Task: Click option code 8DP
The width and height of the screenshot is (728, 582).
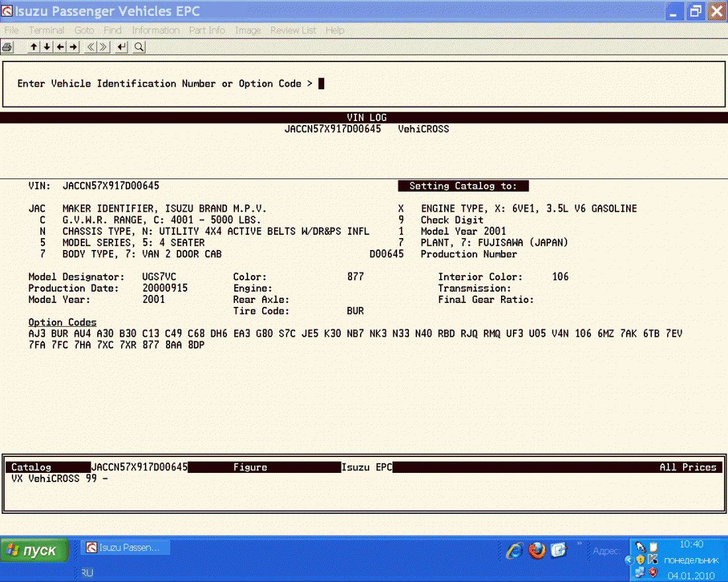Action: [x=196, y=345]
